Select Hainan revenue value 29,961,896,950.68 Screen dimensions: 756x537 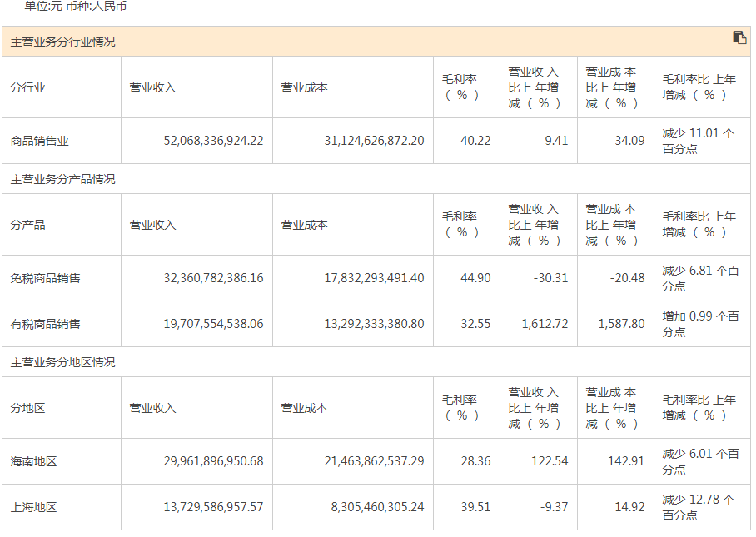[213, 461]
